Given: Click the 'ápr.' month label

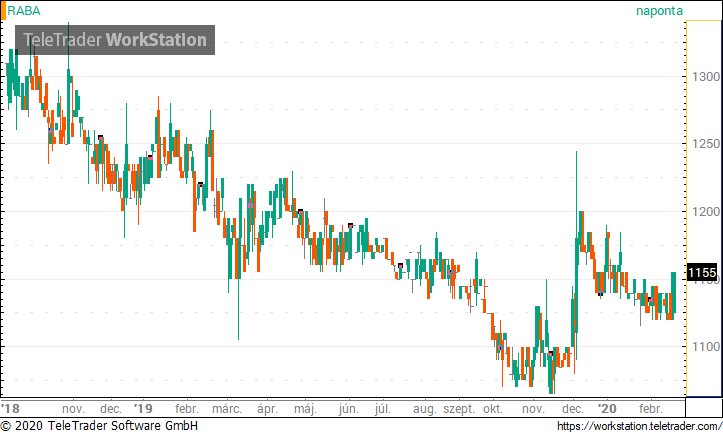Looking at the screenshot, I should point(267,409).
